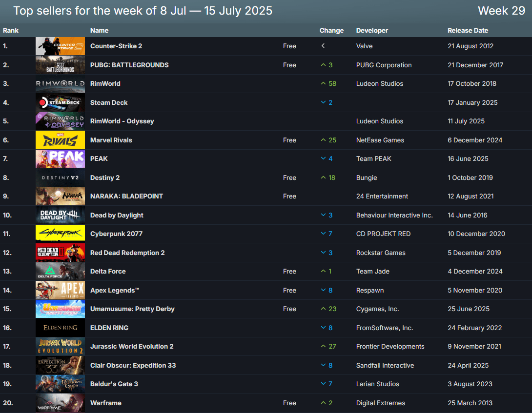Screen dimensions: 532x413
Task: Select the NetEase Games developer cell
Action: (380, 140)
